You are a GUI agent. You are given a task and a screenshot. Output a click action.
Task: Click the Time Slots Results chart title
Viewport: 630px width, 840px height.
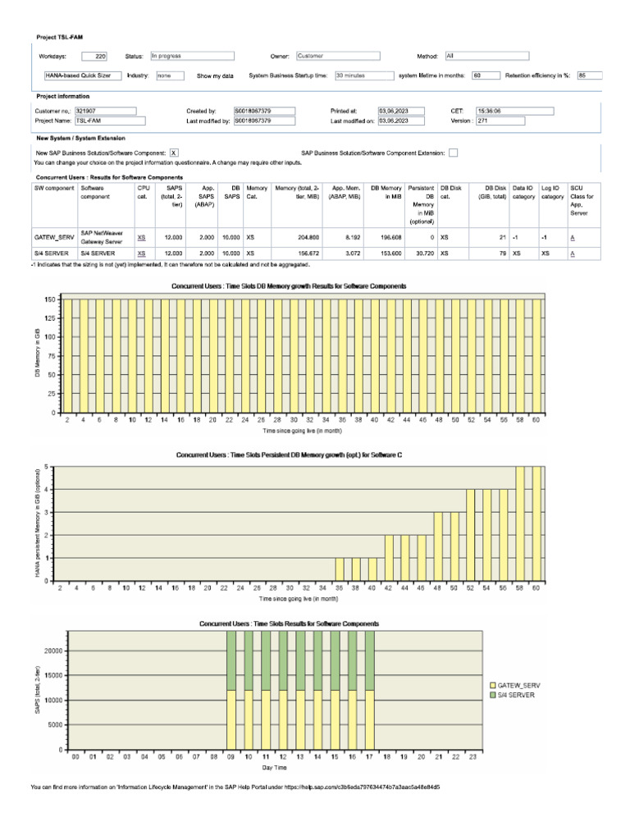289,623
